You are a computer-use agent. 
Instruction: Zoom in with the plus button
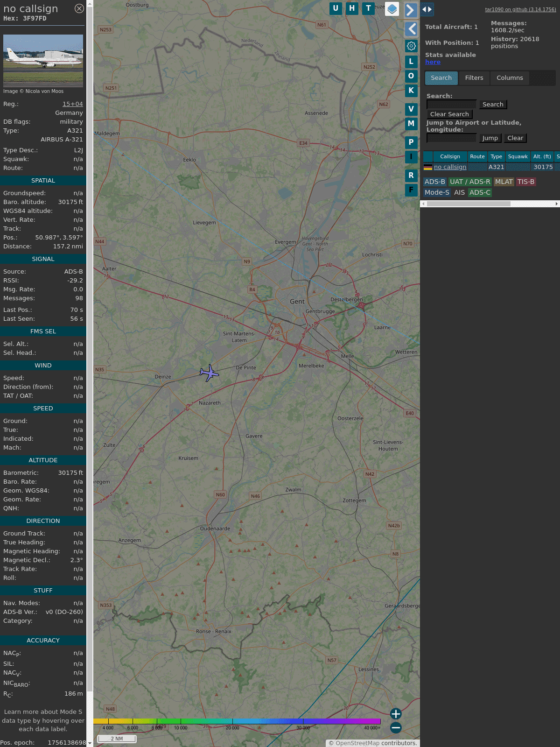[396, 713]
